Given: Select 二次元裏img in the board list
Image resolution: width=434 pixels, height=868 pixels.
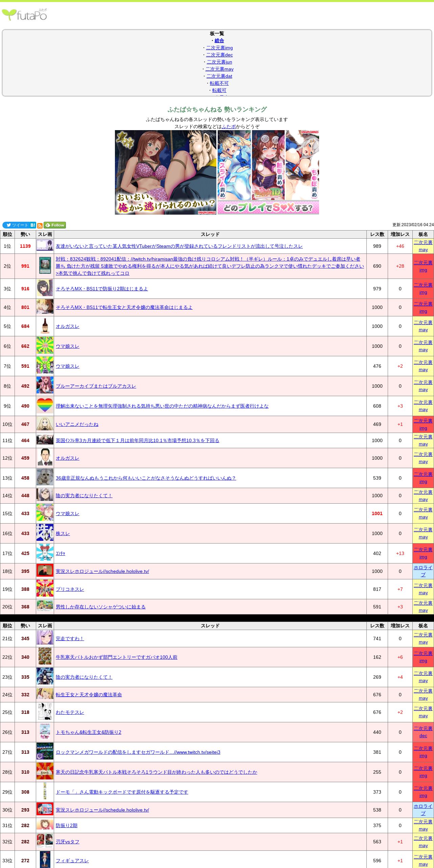Looking at the screenshot, I should 219,48.
